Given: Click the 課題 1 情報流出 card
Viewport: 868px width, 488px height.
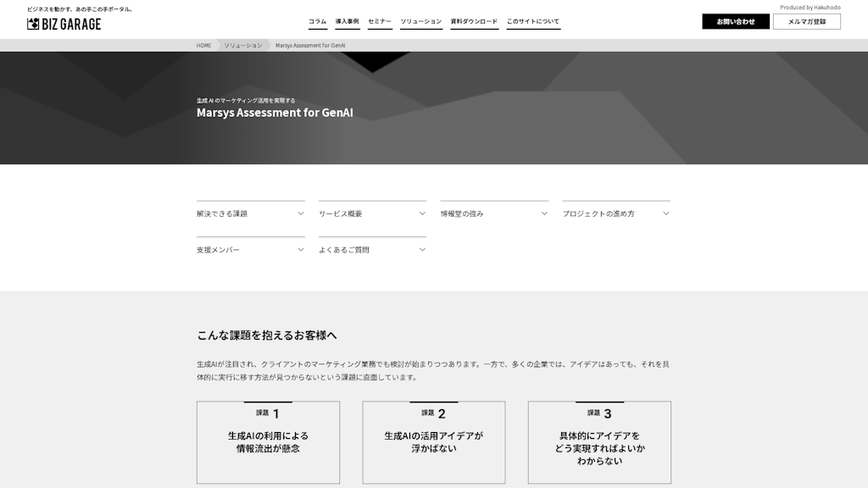Looking at the screenshot, I should point(268,442).
